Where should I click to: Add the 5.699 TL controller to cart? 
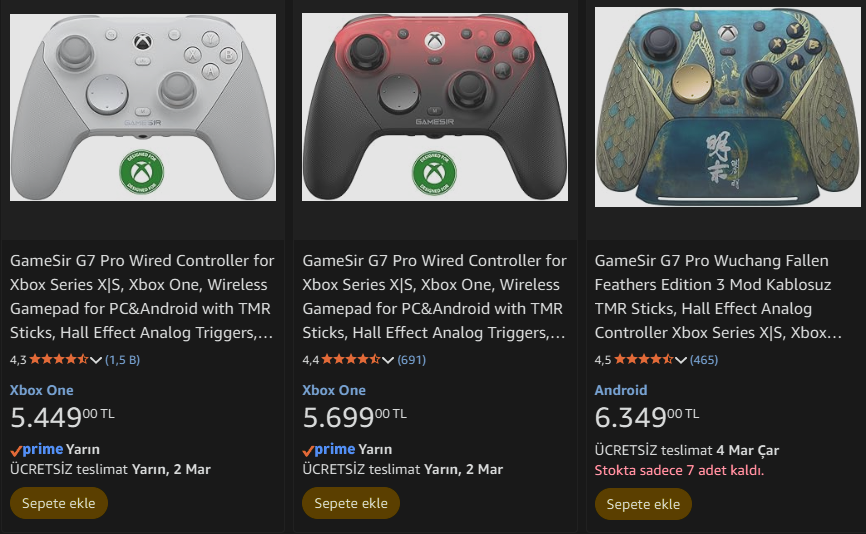[x=351, y=503]
